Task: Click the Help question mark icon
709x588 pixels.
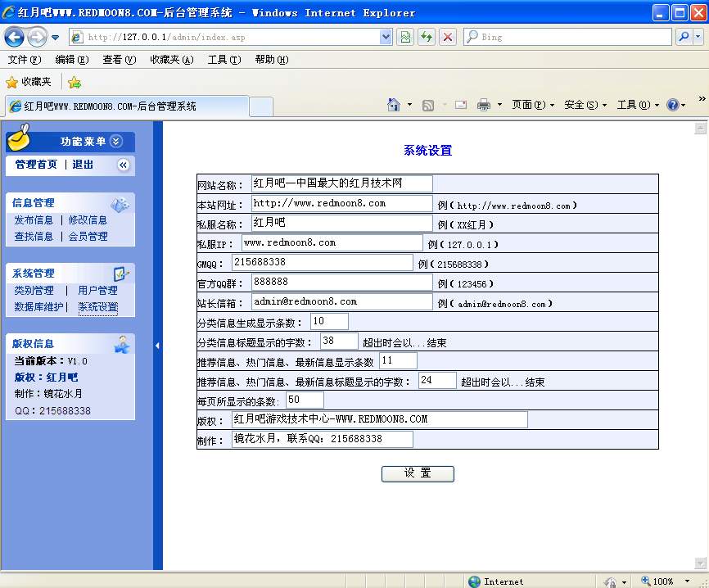Action: (x=672, y=105)
